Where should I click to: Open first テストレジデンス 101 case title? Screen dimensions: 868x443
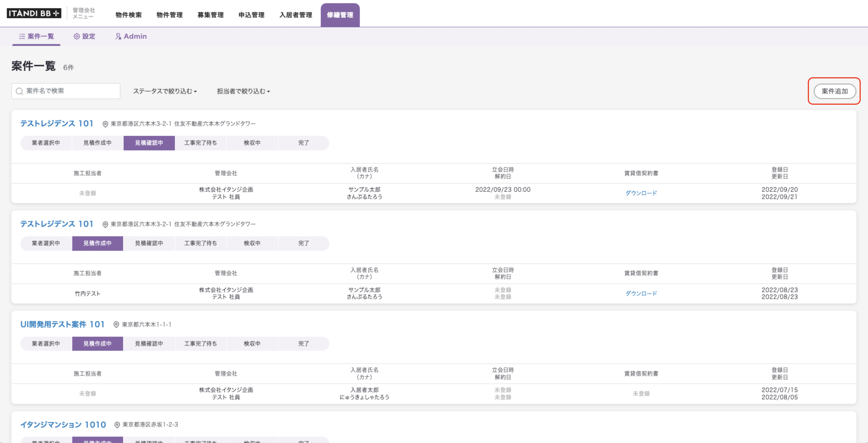57,124
